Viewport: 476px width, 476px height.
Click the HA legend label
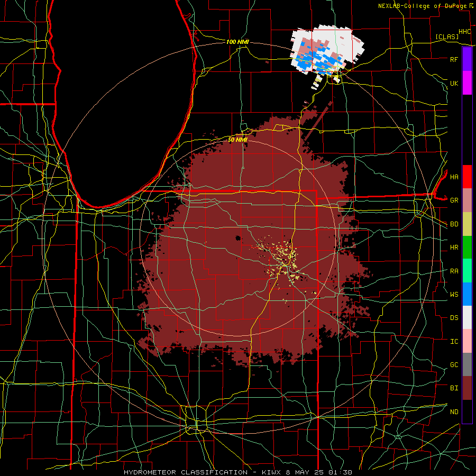click(x=454, y=177)
